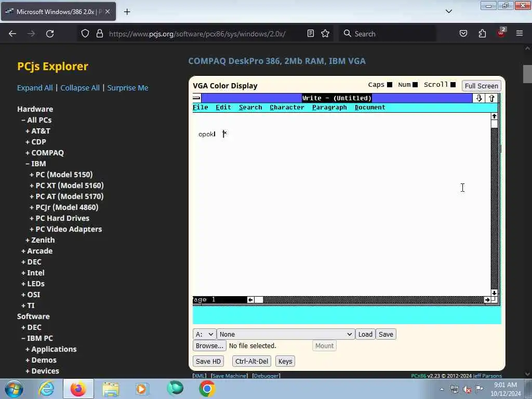Open the Search menu in Write
532x399 pixels.
(250, 107)
